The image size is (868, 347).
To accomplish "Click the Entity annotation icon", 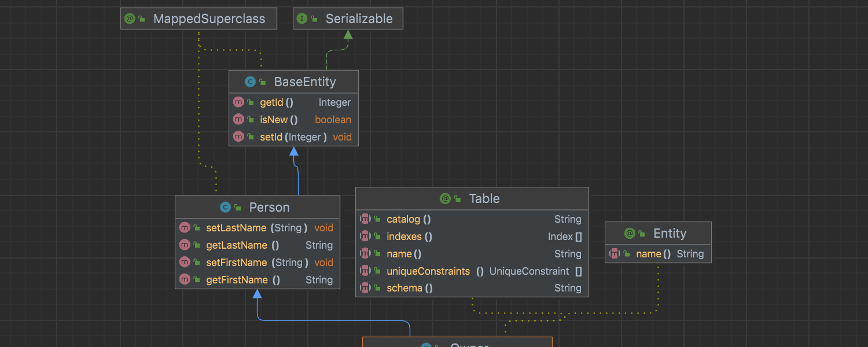I will pos(630,233).
